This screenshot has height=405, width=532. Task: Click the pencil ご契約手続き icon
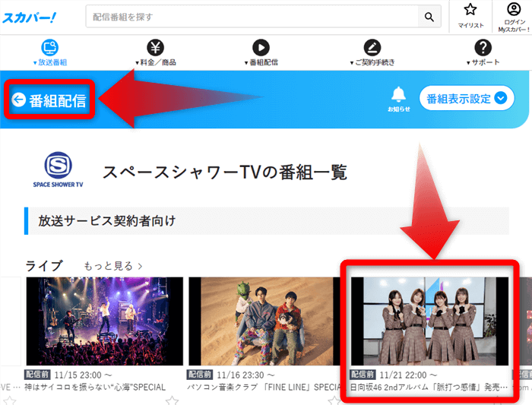pyautogui.click(x=372, y=47)
